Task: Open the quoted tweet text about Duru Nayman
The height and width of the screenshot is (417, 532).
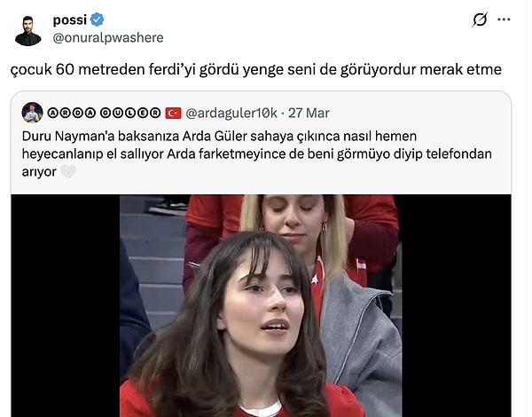Action: [256, 153]
